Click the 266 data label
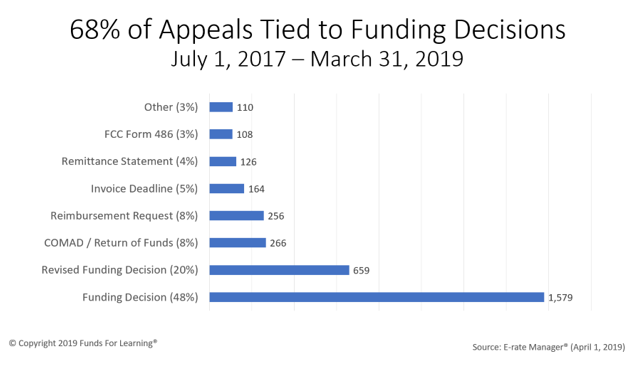Viewport: 640px width, 368px height. 278,243
